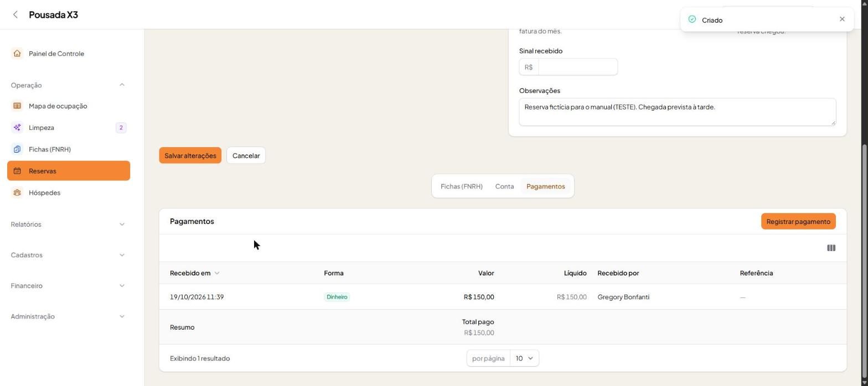Screen dimensions: 868x386
Task: Click the Dinheiro payment form badge
Action: click(x=337, y=297)
